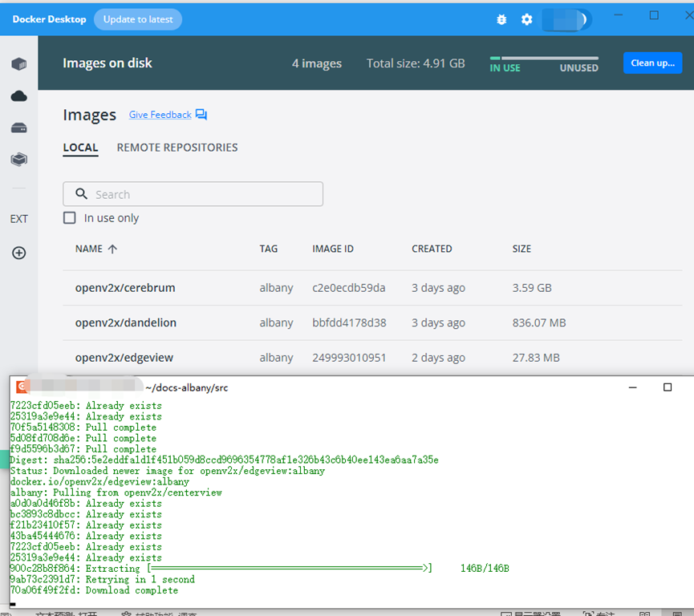
Task: Click IN USE usage label
Action: pos(505,67)
